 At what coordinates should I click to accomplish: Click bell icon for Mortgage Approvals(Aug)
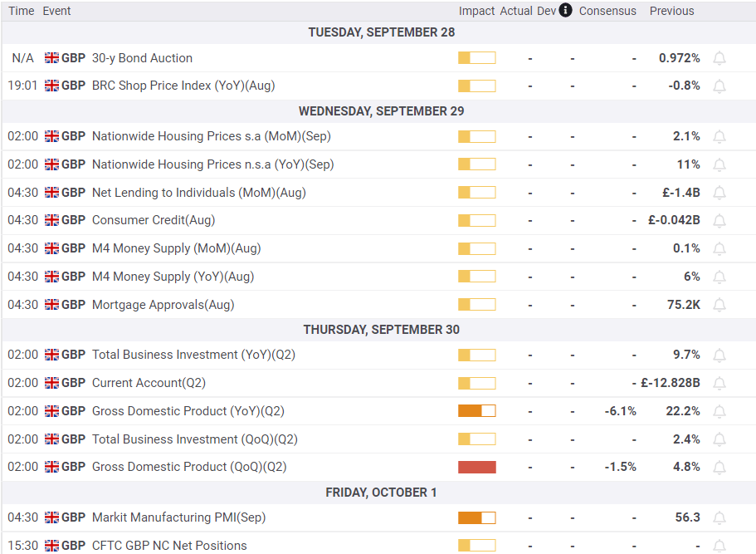(x=719, y=305)
